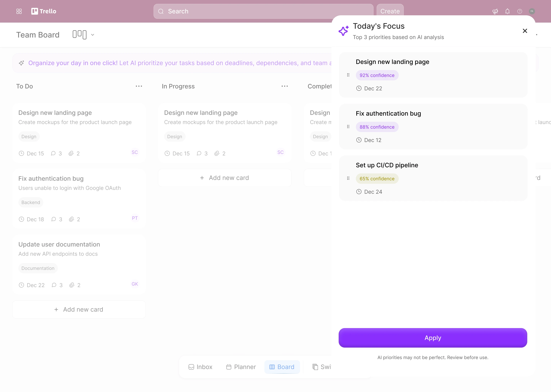The width and height of the screenshot is (551, 392).
Task: Click the PT member badge
Action: [x=135, y=218]
